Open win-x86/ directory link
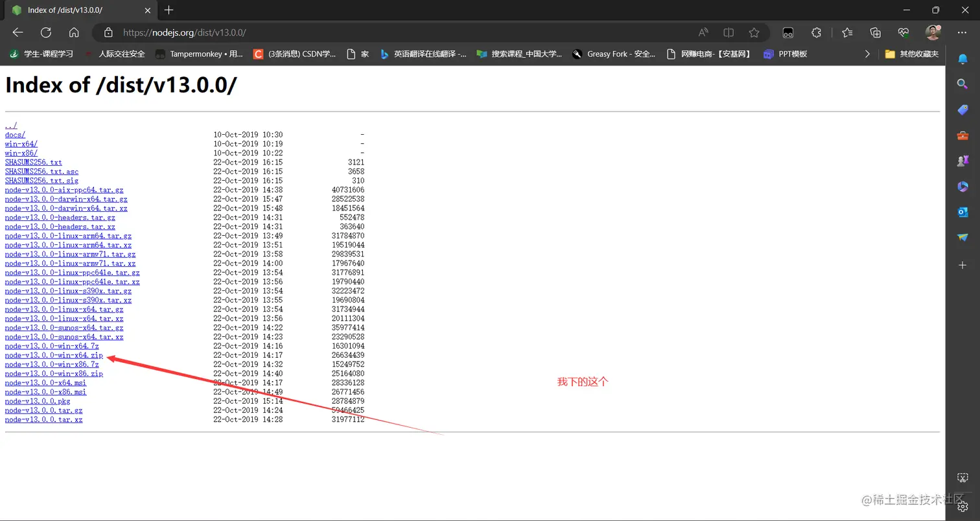This screenshot has height=521, width=980. click(21, 153)
